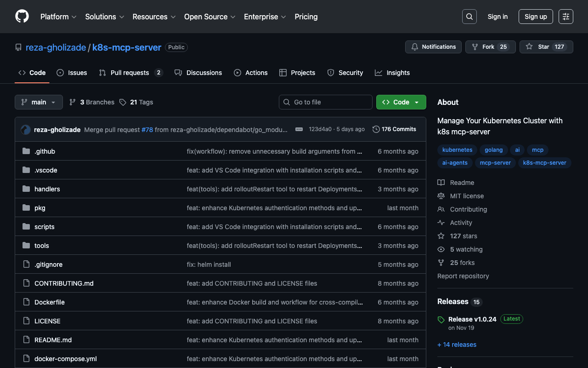
Task: Switch to the Insights tab
Action: coord(392,73)
